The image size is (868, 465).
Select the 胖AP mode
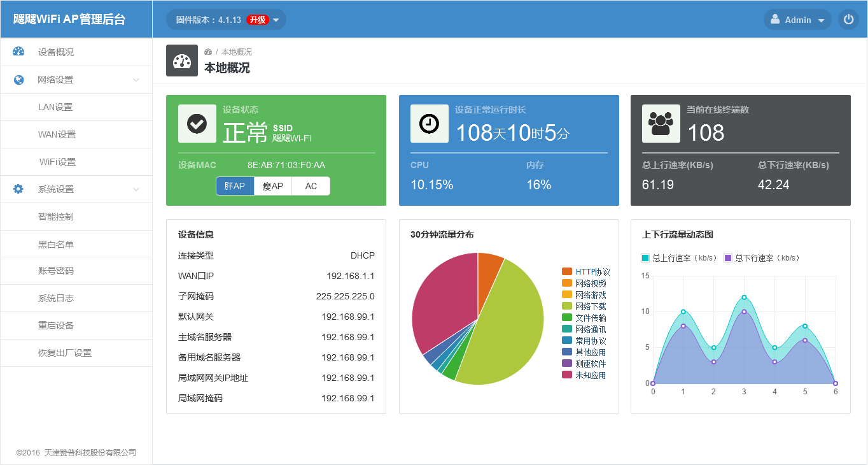click(235, 186)
